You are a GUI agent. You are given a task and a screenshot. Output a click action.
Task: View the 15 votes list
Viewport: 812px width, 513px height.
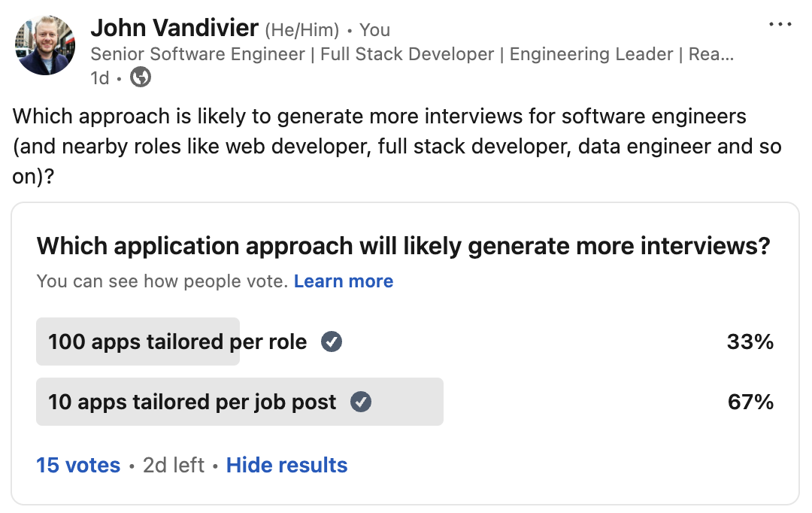(x=78, y=465)
